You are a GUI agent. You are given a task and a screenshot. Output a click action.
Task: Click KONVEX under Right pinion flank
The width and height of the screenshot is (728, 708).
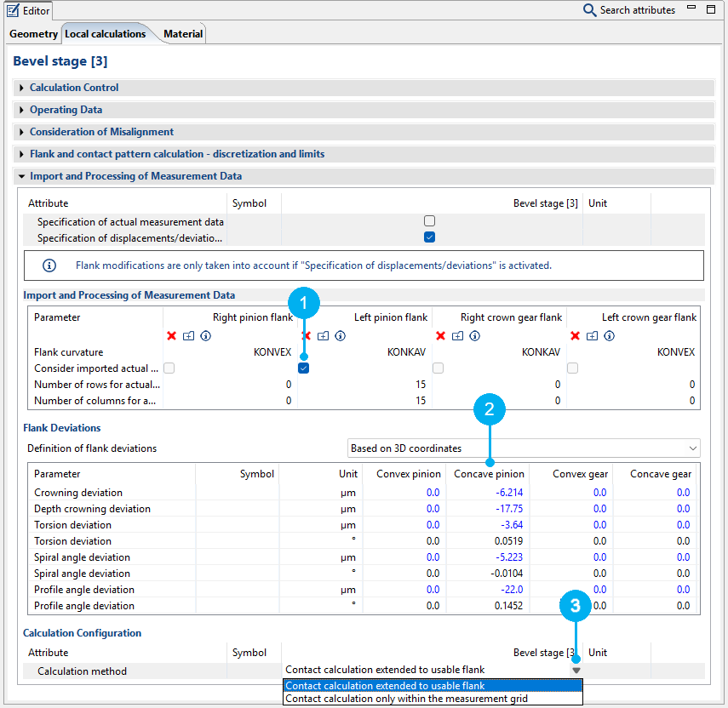click(x=272, y=352)
